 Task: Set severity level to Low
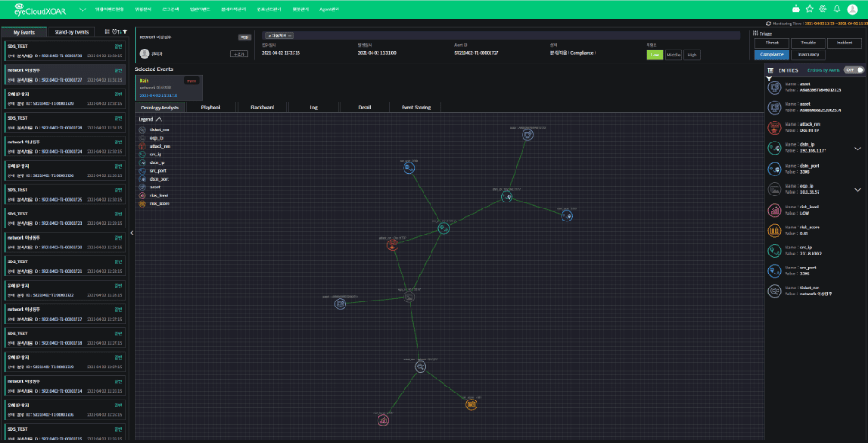point(655,54)
